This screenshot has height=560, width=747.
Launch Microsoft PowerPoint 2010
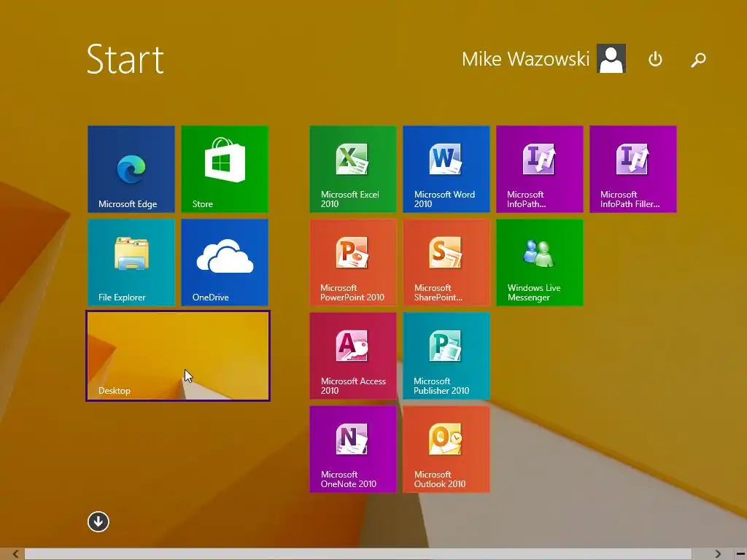[353, 262]
